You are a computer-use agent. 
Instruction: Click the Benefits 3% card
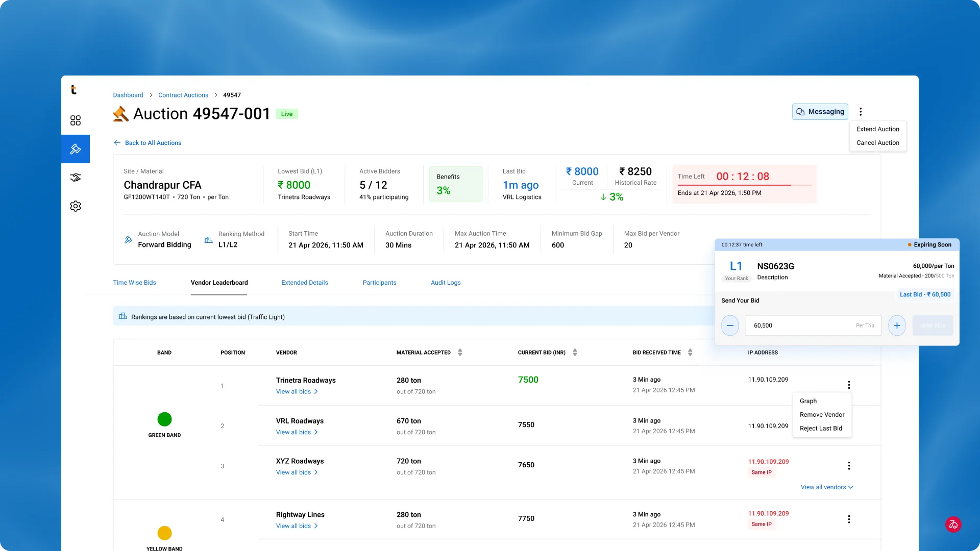[456, 184]
